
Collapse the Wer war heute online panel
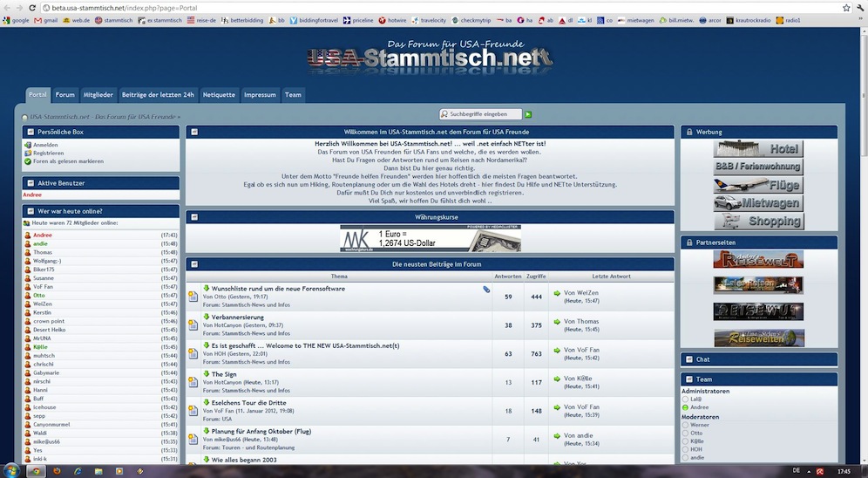29,210
